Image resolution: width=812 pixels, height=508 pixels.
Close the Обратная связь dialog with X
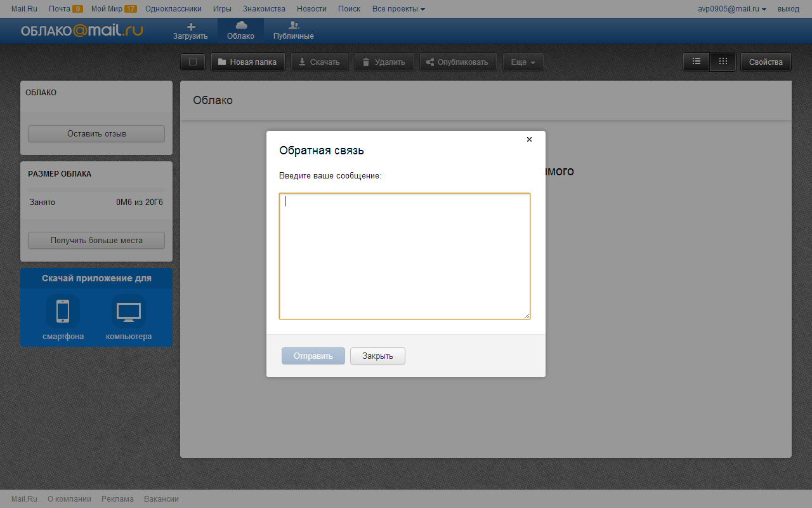[x=529, y=140]
